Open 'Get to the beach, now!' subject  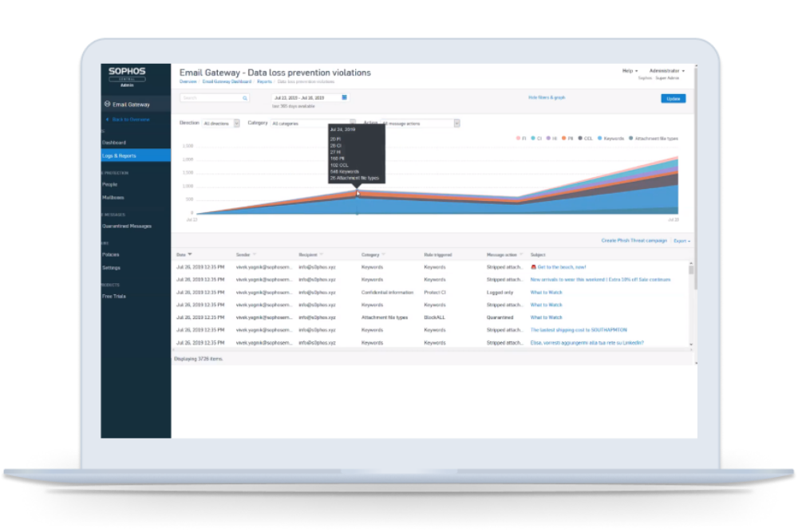562,267
